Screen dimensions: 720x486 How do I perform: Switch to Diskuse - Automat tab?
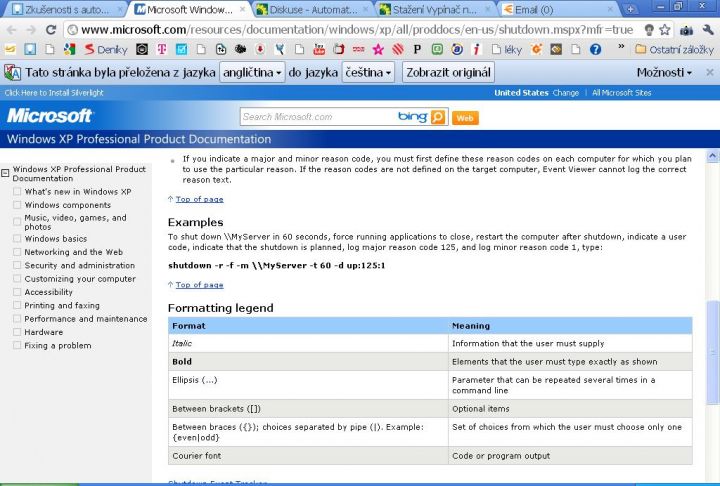(312, 9)
